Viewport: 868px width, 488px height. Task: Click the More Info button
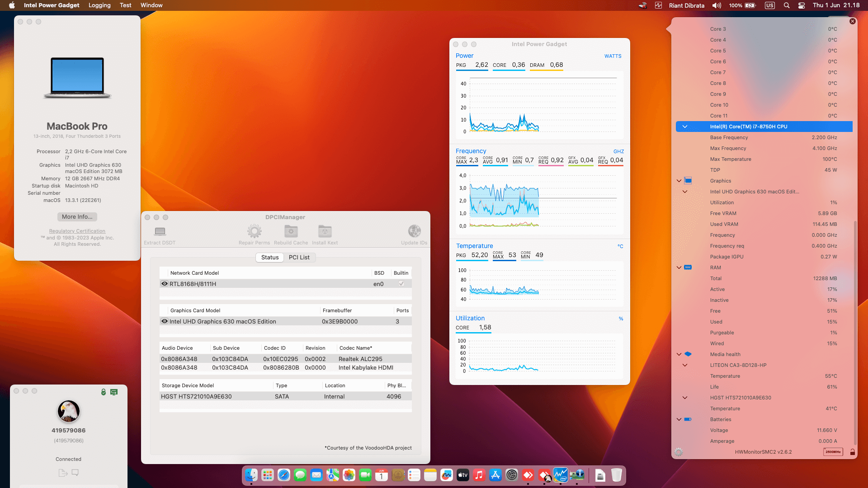(77, 216)
